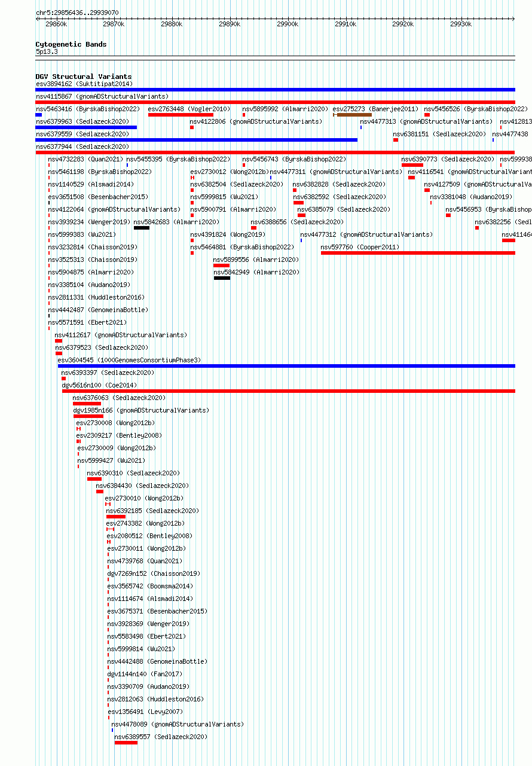
Task: Select nsv5900791 (Almarri2020) label
Action: 233,210
